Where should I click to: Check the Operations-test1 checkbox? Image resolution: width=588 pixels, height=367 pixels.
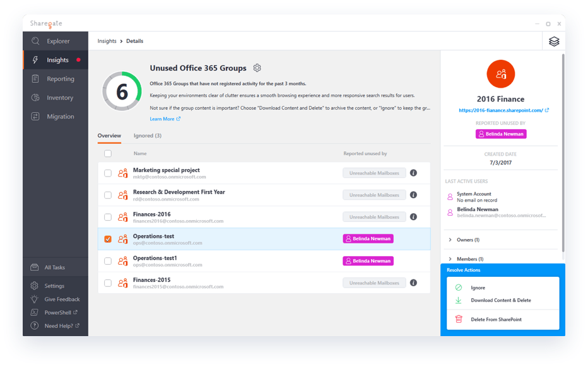pos(108,261)
